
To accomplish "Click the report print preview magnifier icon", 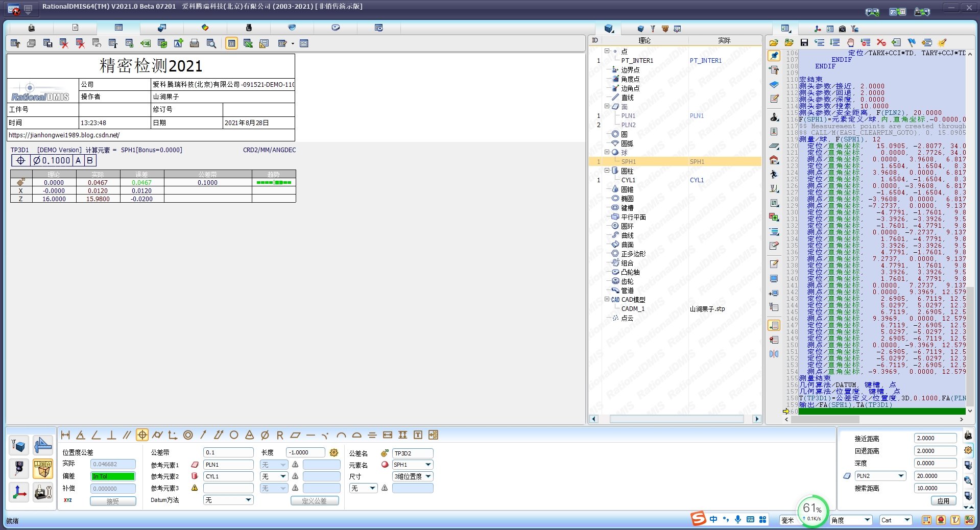I will (211, 43).
